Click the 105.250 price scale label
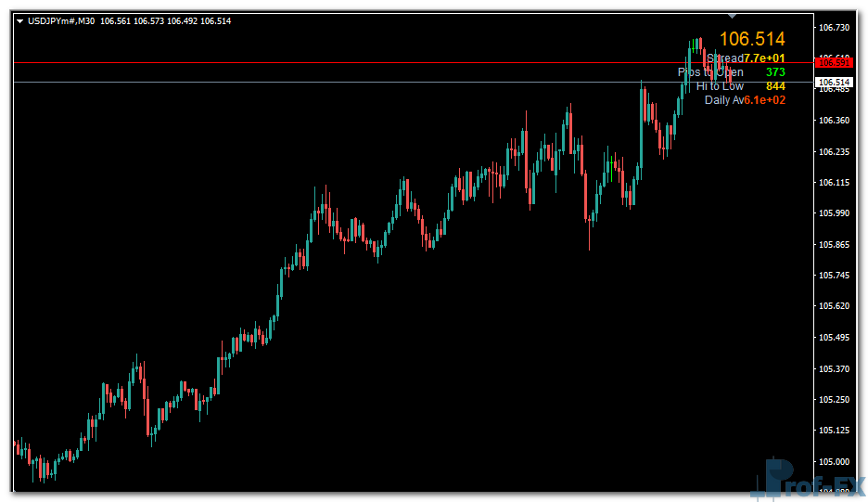This screenshot has width=868, height=502. [x=835, y=400]
